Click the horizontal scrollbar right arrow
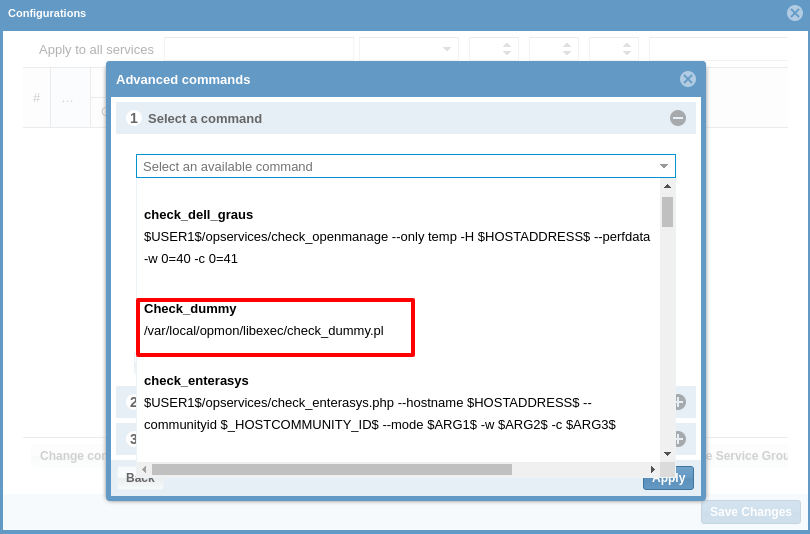 [x=653, y=469]
